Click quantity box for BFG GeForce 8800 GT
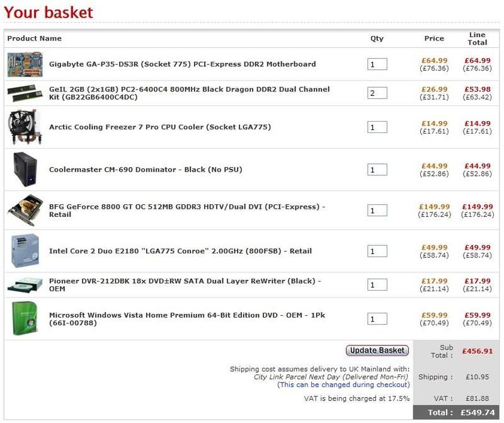504x423 pixels. pos(377,211)
